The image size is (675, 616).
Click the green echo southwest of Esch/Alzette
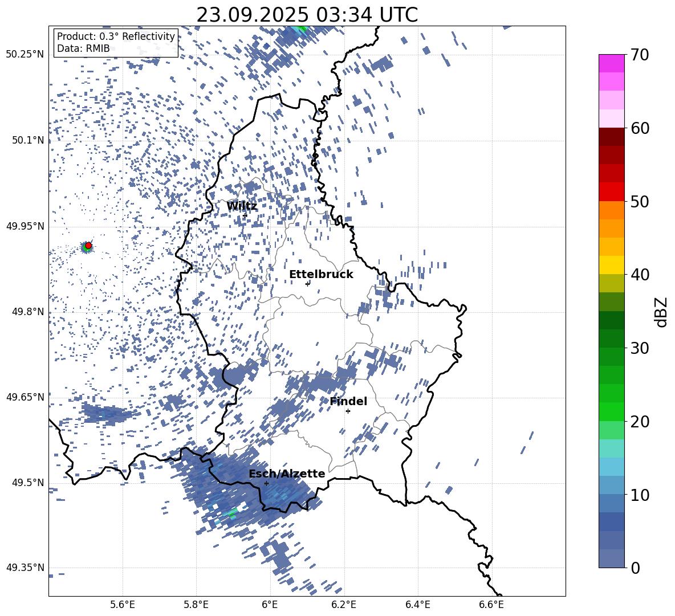232,513
